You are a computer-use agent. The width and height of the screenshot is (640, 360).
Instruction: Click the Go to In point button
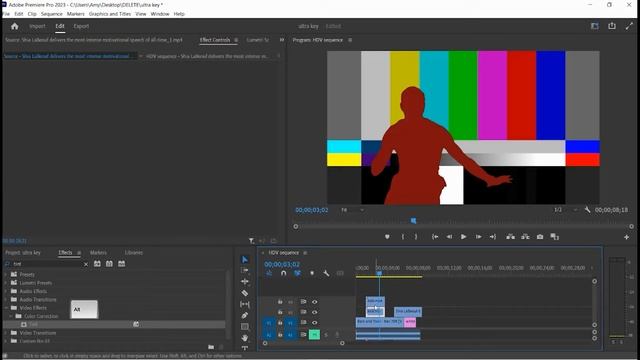pyautogui.click(x=435, y=237)
